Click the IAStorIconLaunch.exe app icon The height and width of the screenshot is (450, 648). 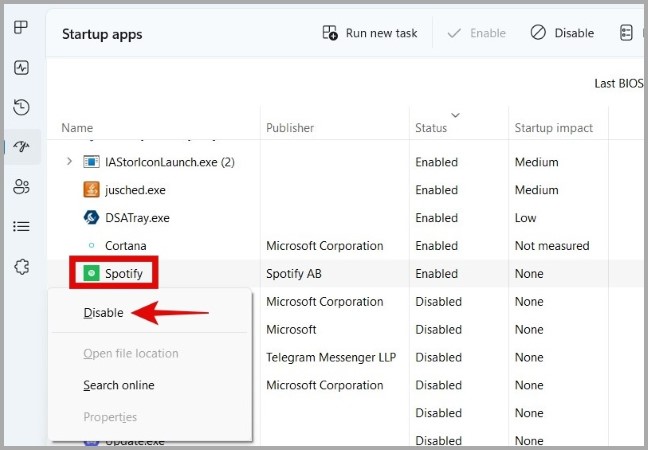91,162
